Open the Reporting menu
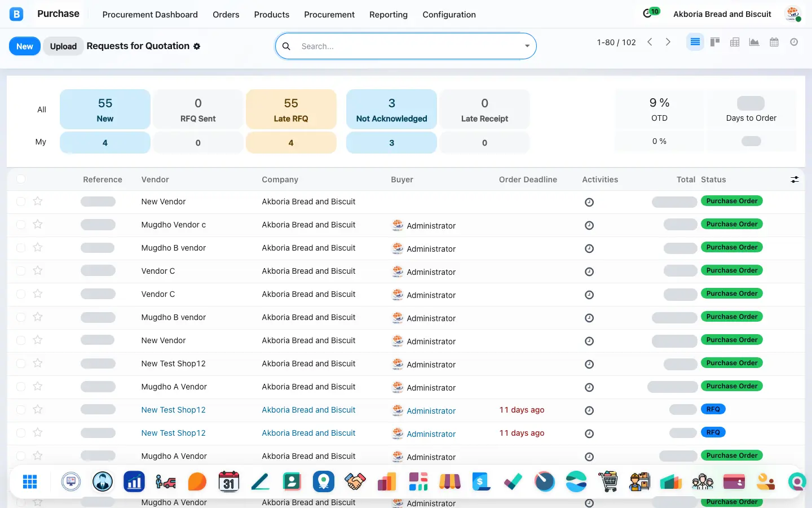The image size is (812, 508). (x=389, y=15)
